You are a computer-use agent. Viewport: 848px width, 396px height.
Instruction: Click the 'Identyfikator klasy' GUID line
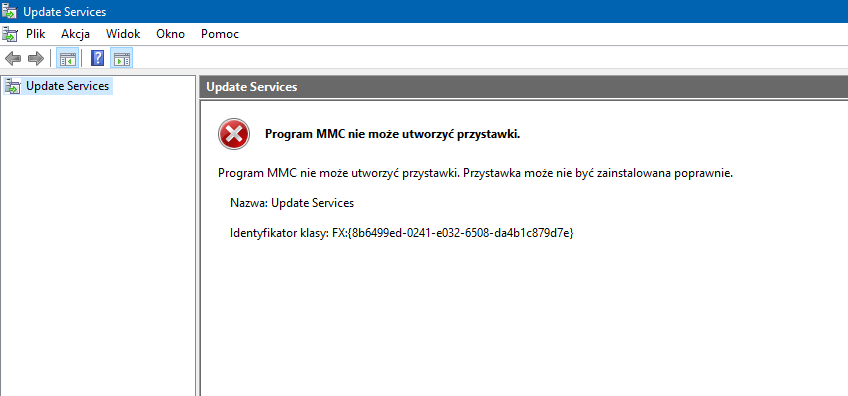[x=402, y=234]
